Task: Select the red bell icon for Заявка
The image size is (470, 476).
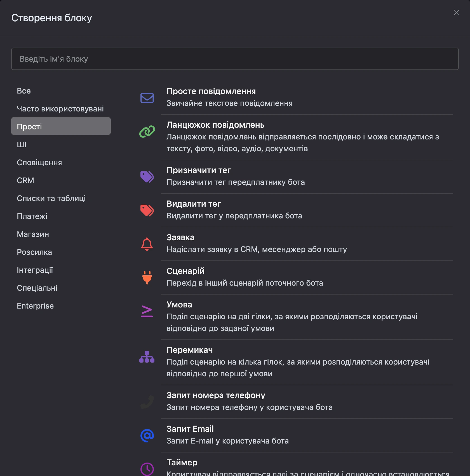Action: click(x=147, y=244)
